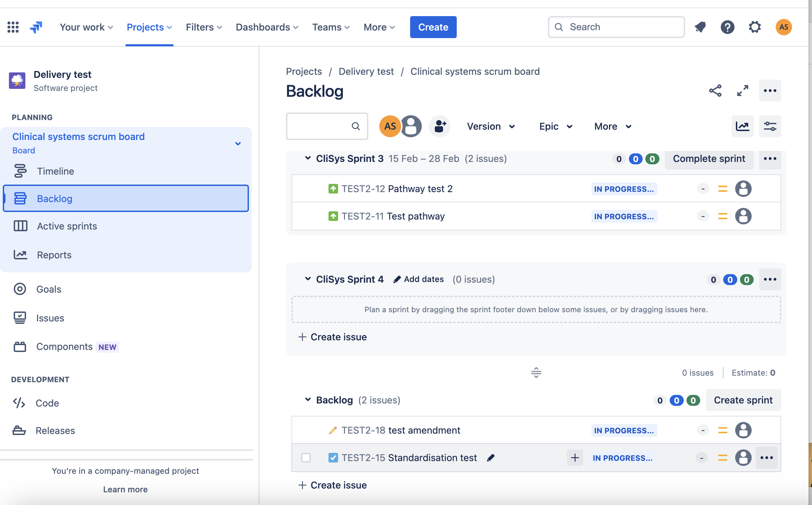Click the global Search field

pyautogui.click(x=616, y=27)
